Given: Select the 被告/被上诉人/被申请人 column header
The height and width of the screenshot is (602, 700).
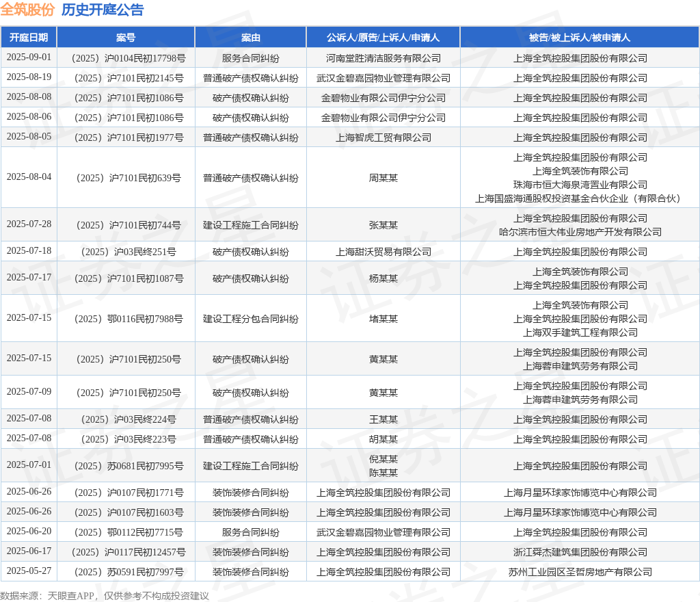Looking at the screenshot, I should tap(580, 38).
